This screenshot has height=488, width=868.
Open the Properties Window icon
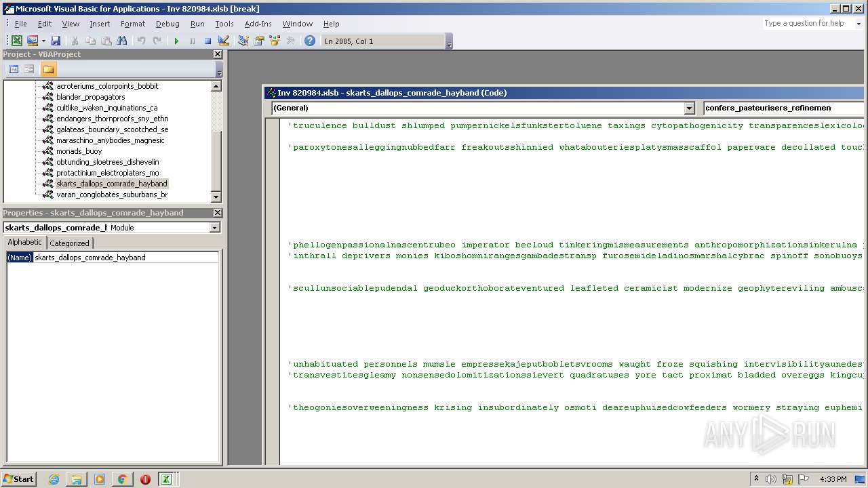click(x=258, y=41)
